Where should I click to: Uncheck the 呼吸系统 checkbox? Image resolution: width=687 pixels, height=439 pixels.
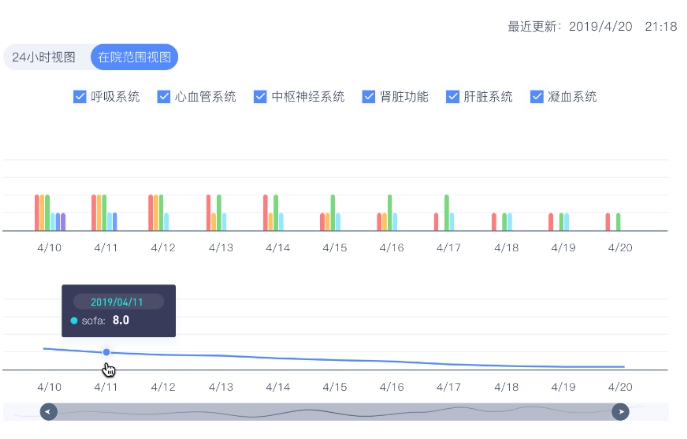point(80,97)
